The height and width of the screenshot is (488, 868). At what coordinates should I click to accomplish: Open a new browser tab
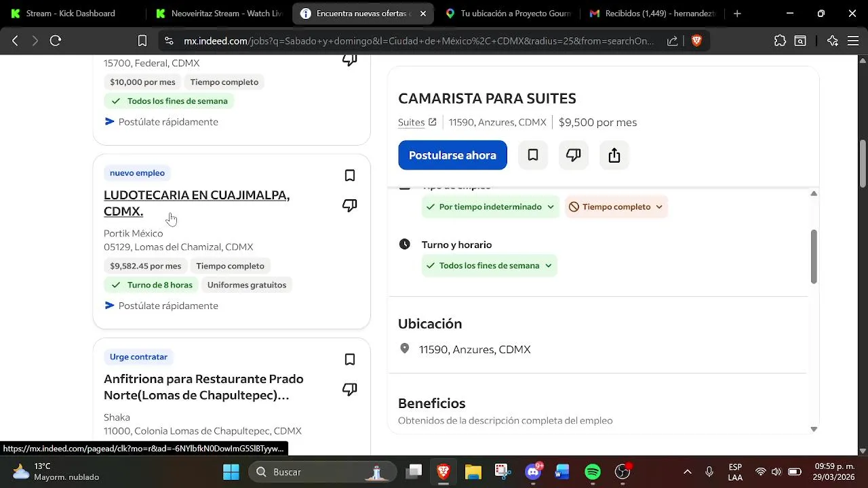737,14
